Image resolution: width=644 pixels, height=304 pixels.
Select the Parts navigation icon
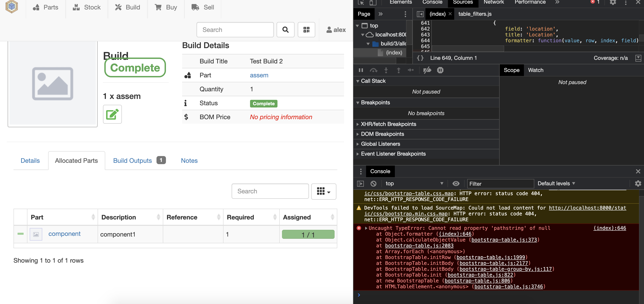(x=36, y=7)
